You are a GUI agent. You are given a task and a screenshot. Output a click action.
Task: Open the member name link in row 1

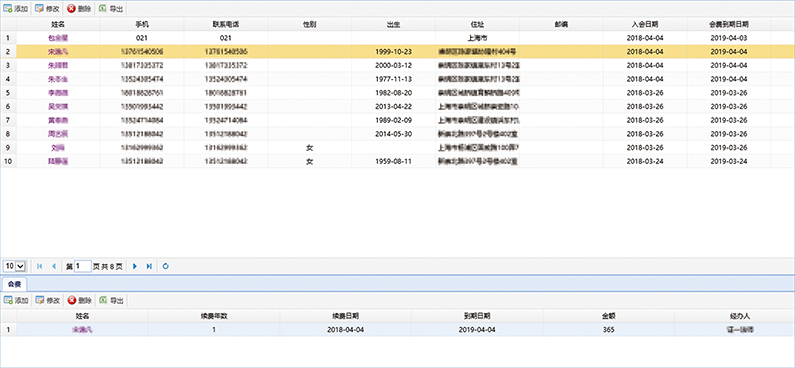(58, 38)
